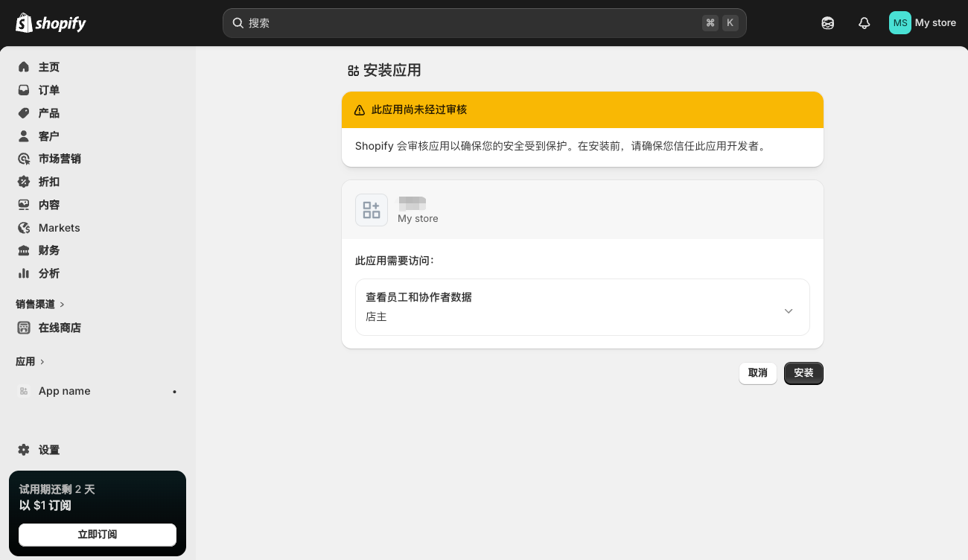
Task: Click the store preview icon in top bar
Action: 827,22
